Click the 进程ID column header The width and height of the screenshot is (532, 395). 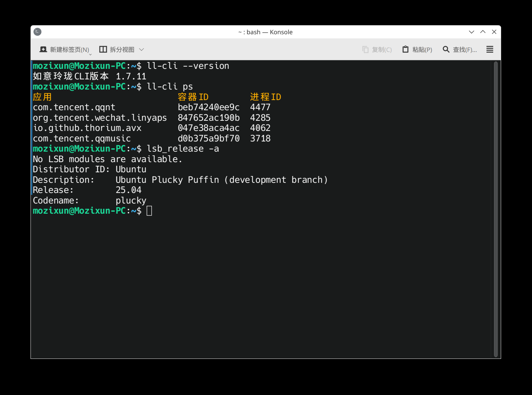click(265, 97)
